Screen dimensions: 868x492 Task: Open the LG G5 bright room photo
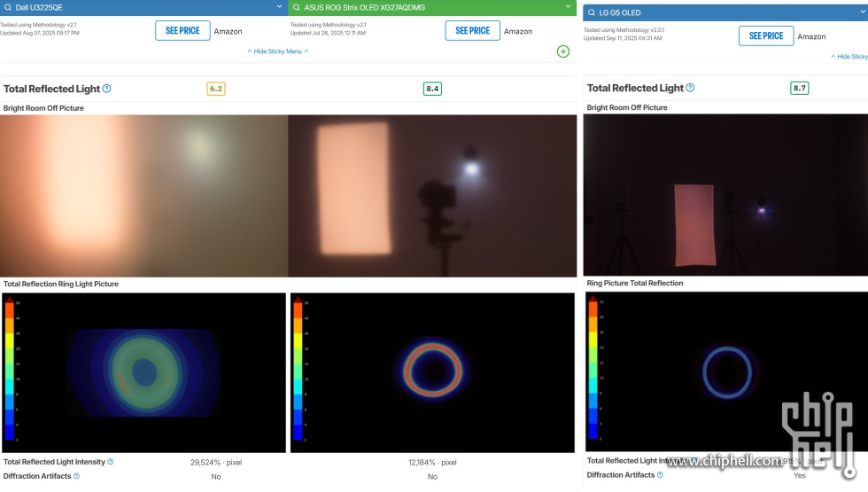725,194
